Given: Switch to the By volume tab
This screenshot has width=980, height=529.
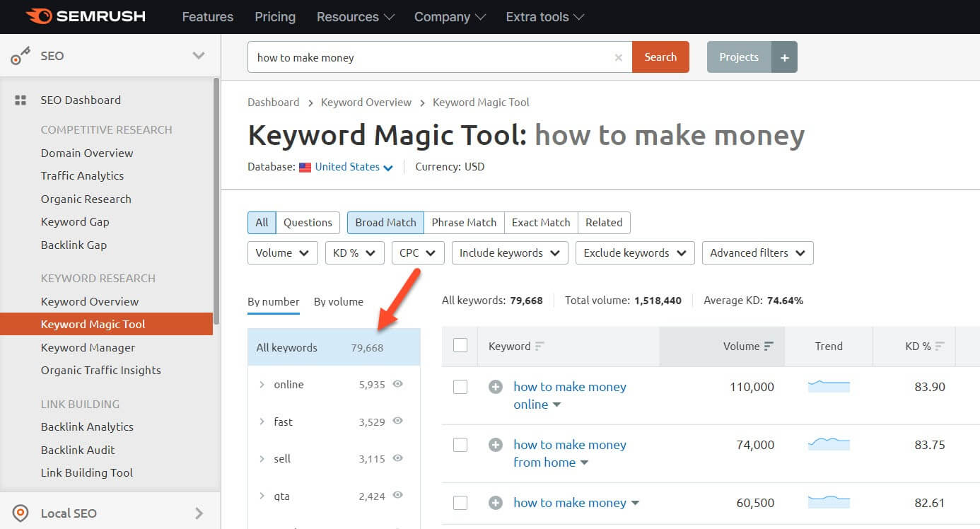Looking at the screenshot, I should pyautogui.click(x=339, y=302).
